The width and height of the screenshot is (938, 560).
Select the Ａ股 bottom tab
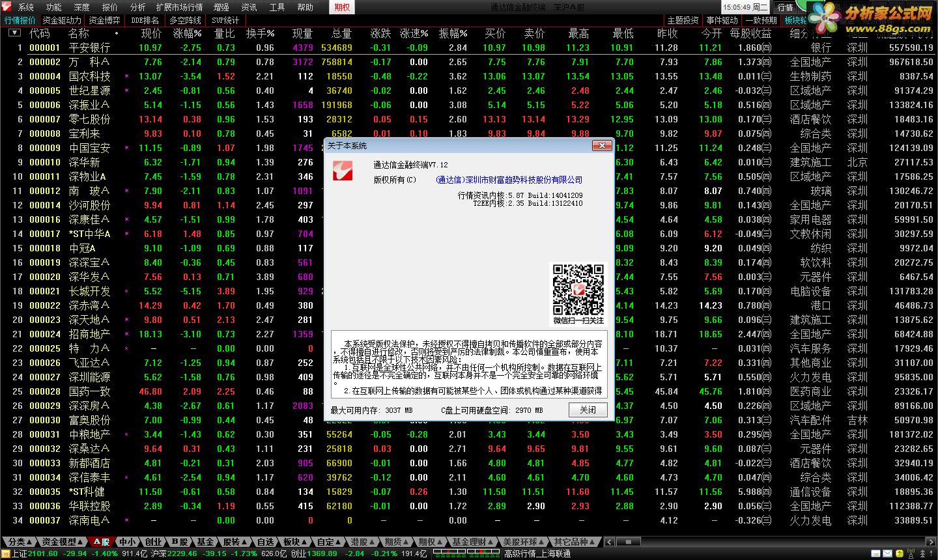coord(101,542)
